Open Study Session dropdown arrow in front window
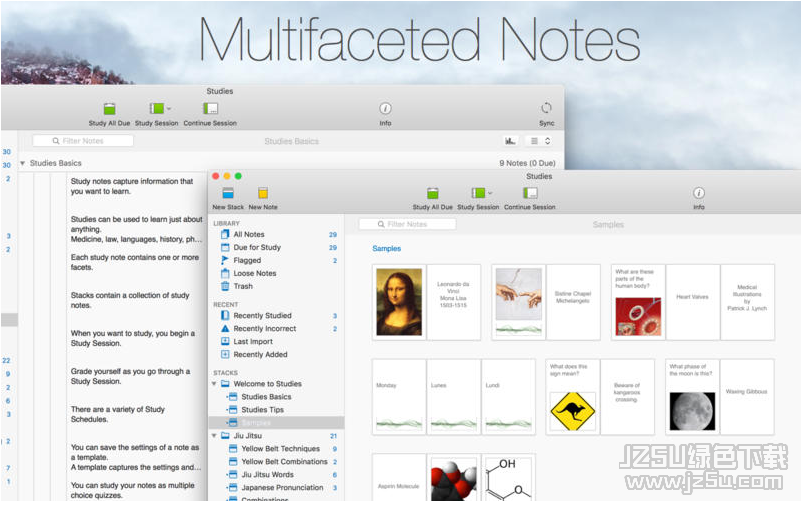The image size is (801, 508). 490,193
